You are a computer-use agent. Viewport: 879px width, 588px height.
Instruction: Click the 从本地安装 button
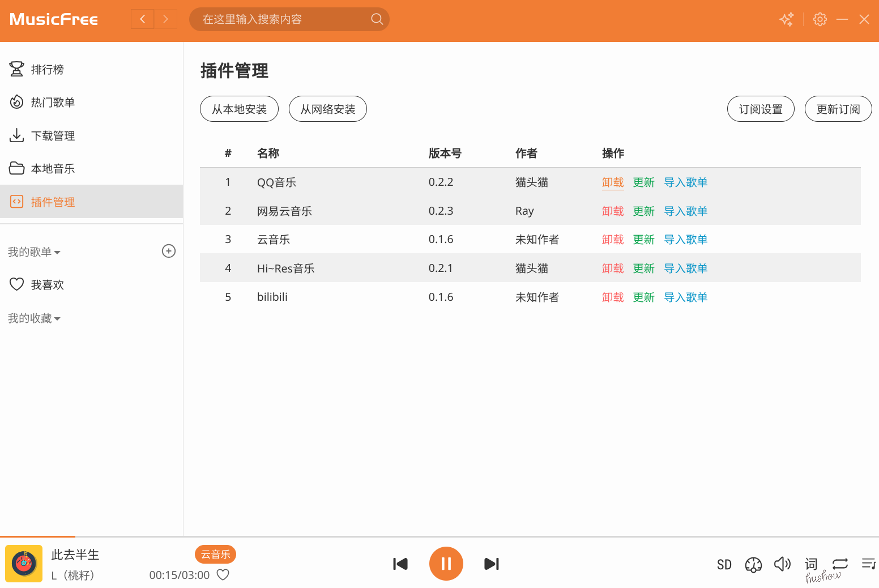[x=239, y=109]
